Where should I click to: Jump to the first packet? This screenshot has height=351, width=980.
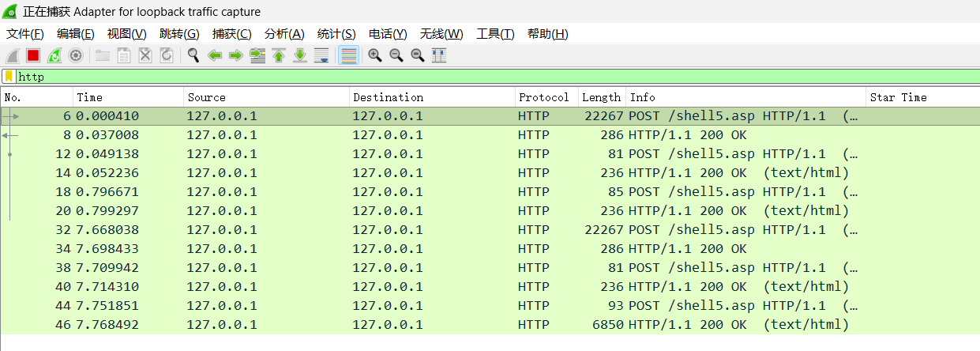coord(279,55)
